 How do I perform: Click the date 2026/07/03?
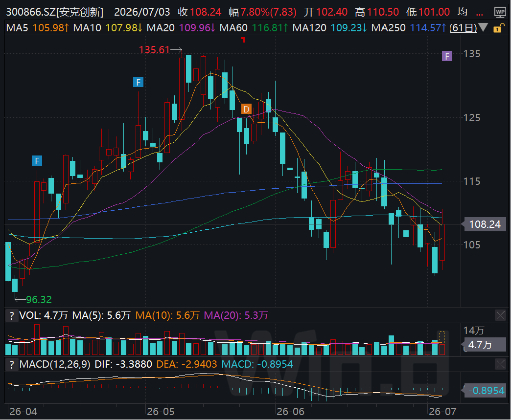point(142,12)
